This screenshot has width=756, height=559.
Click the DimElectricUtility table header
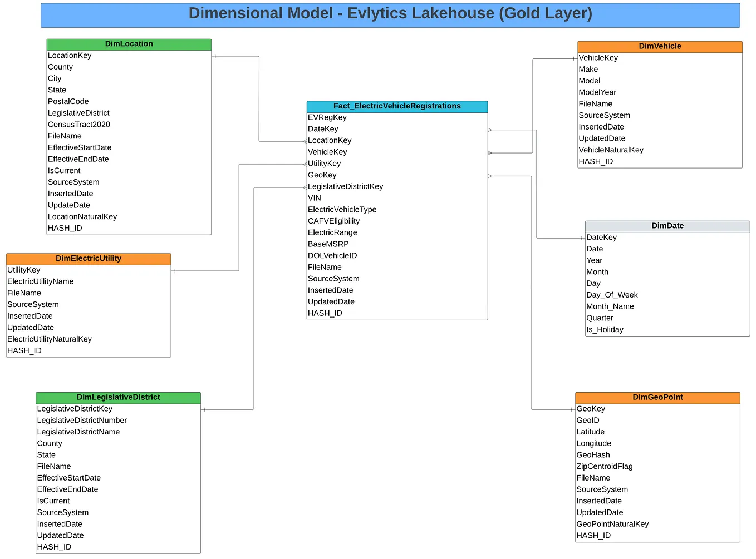[x=88, y=258]
